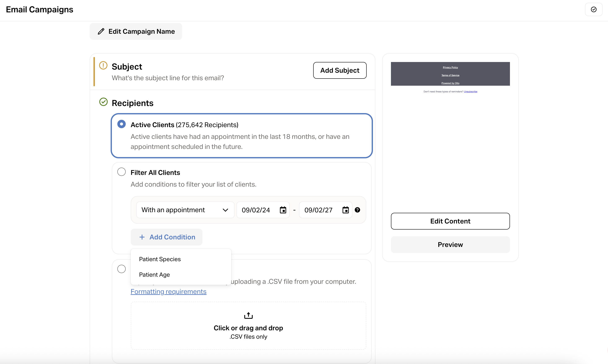Choose Patient Age from the condition menu

[x=154, y=275]
